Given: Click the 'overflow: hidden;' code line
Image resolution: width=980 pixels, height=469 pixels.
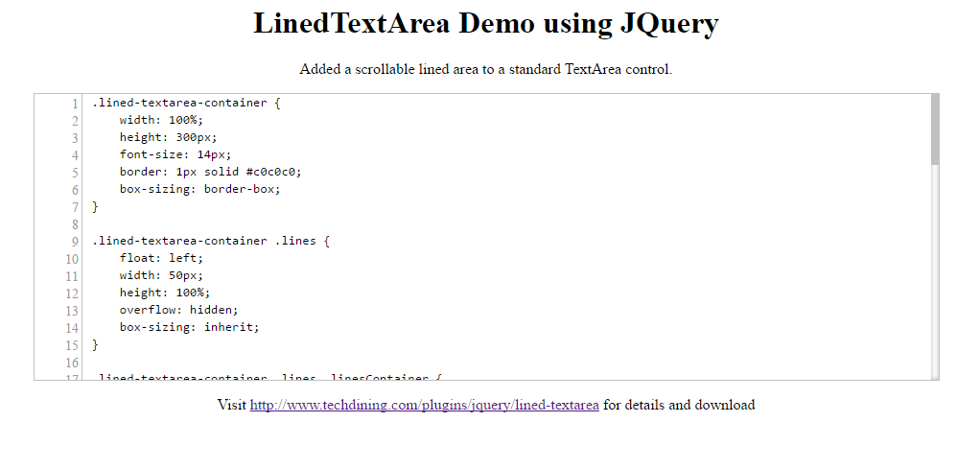Looking at the screenshot, I should pos(179,310).
